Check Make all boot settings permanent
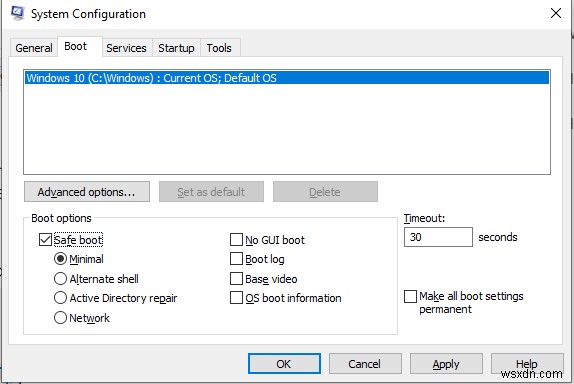 click(x=410, y=297)
